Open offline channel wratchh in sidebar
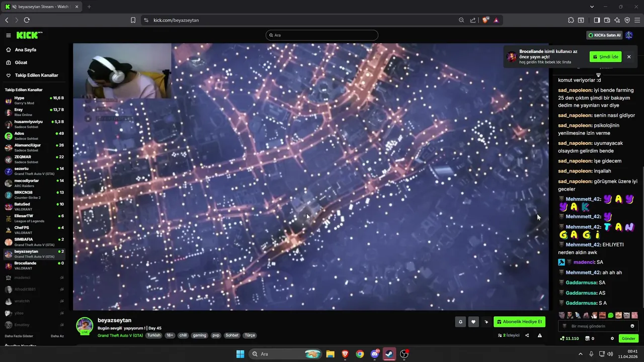644x362 pixels. [x=34, y=301]
